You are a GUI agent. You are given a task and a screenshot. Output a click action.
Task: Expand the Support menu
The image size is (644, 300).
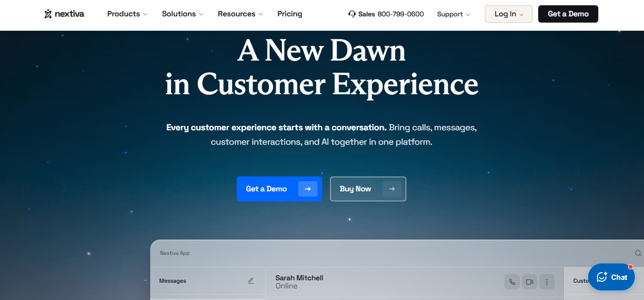click(454, 14)
